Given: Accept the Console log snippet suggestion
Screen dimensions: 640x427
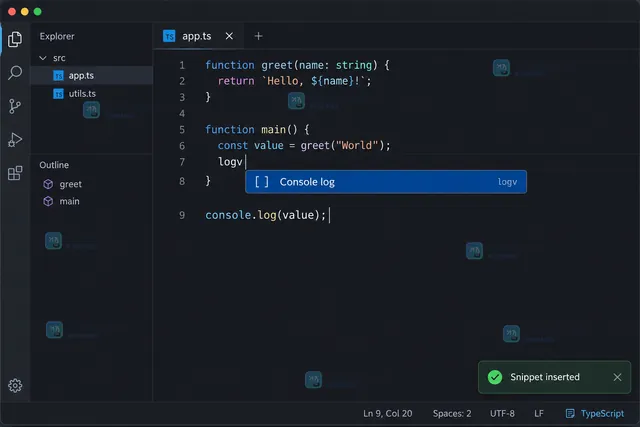Looking at the screenshot, I should click(386, 182).
